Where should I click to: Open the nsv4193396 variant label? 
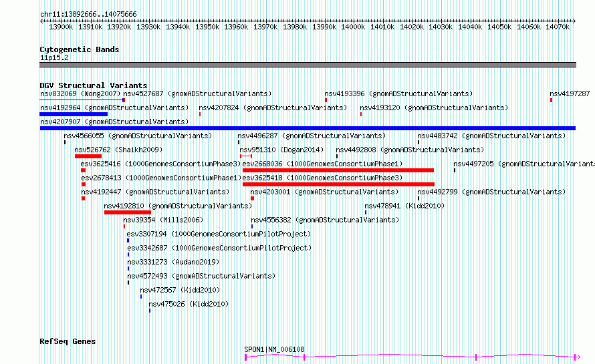click(x=398, y=94)
